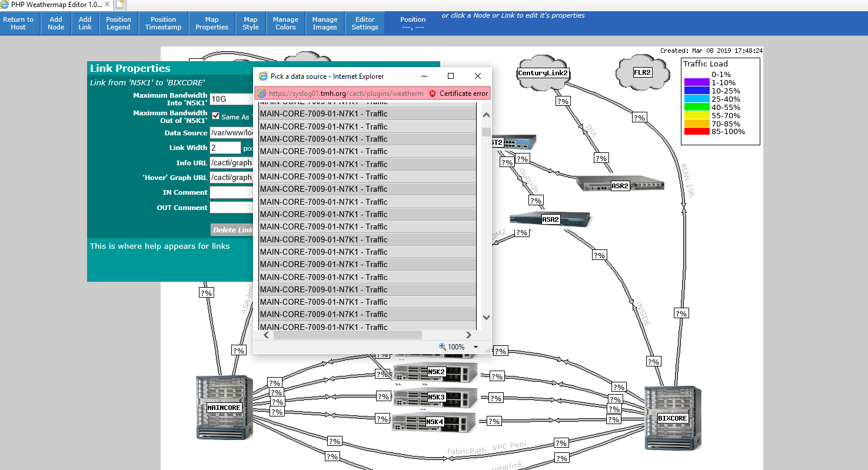Select the ASA2 firewall node
868x470 pixels.
tap(550, 218)
